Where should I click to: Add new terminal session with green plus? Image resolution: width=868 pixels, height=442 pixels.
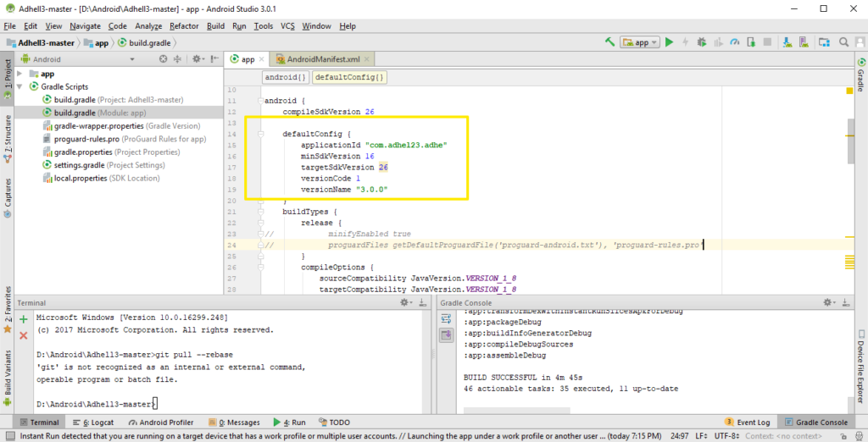click(x=23, y=319)
